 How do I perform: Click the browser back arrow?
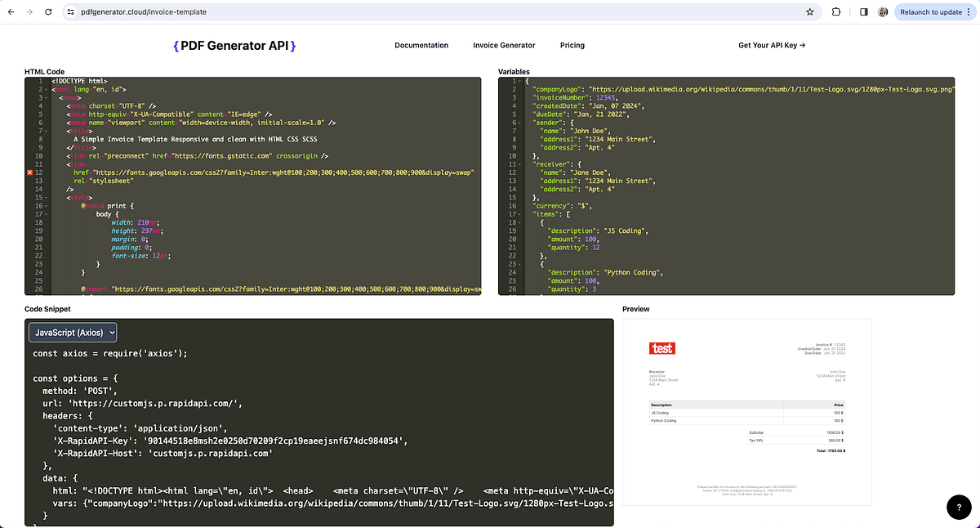click(x=10, y=12)
